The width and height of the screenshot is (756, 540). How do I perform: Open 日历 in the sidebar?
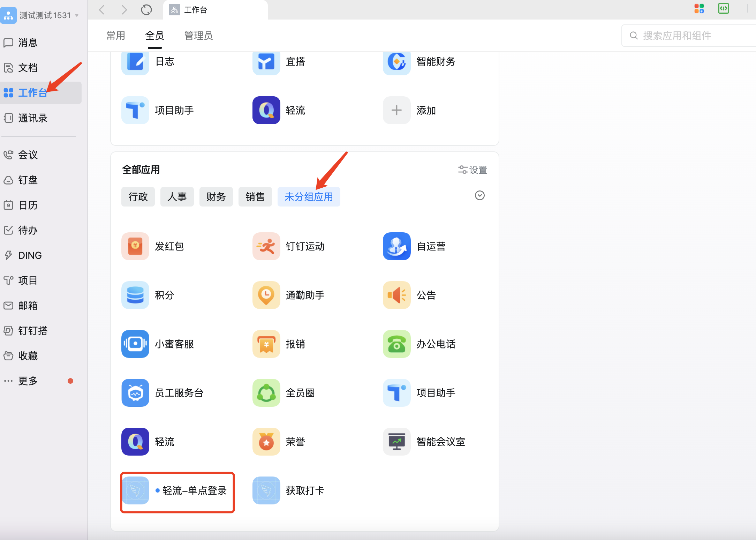coord(41,205)
